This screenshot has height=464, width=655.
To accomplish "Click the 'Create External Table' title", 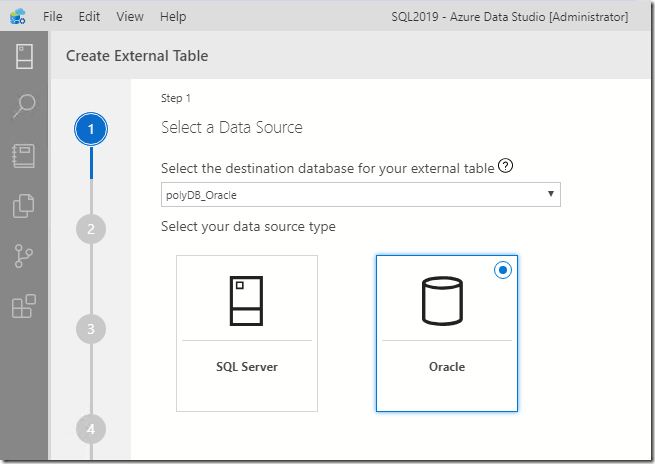I will pos(137,56).
